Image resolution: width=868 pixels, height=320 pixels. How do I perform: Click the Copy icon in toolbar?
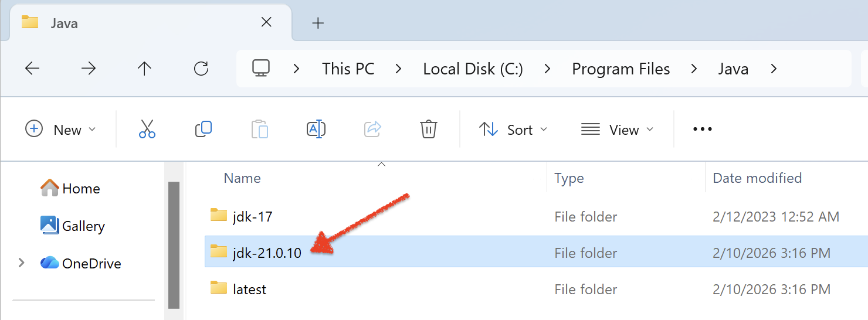(203, 129)
